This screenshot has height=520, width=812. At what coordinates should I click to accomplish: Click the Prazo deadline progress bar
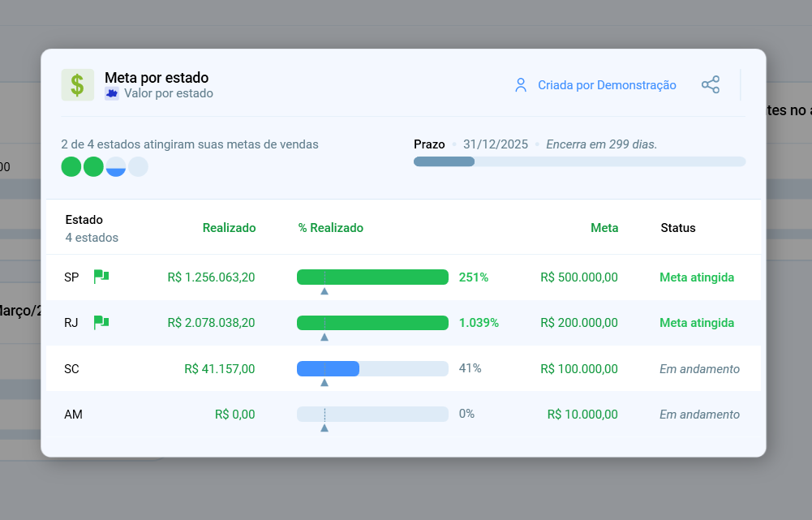pos(579,161)
